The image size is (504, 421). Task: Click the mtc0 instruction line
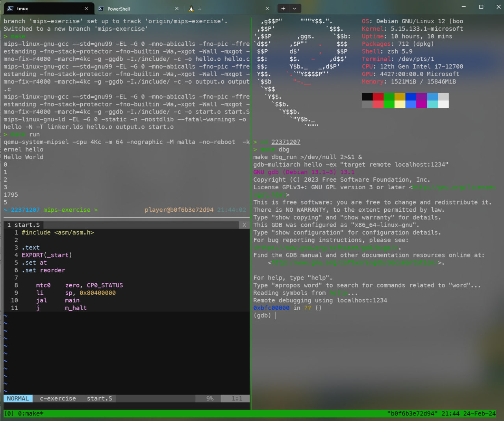click(x=80, y=285)
